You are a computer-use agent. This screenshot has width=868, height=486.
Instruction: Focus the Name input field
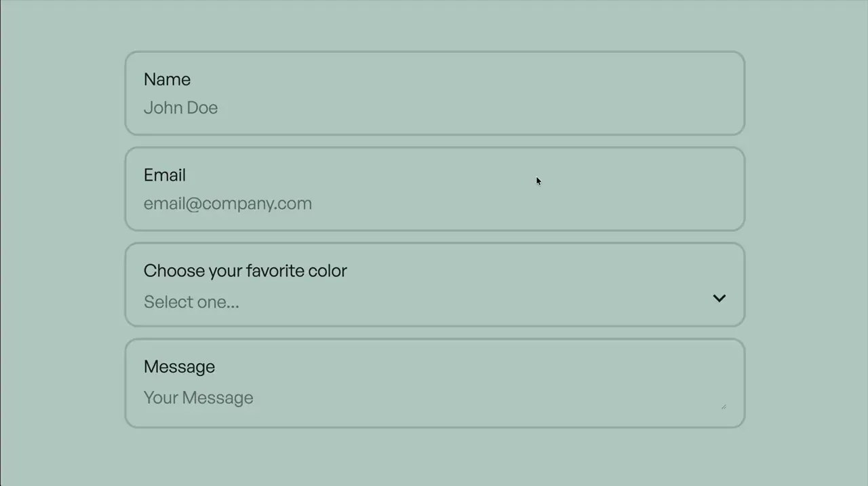(x=434, y=108)
